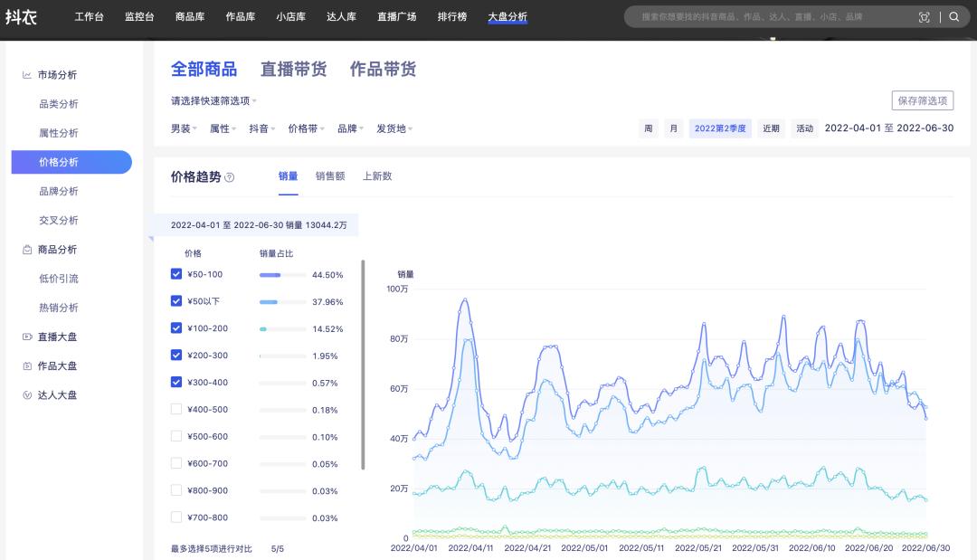Click the ¥50以下 sales share bar
The height and width of the screenshot is (560, 977).
(280, 300)
